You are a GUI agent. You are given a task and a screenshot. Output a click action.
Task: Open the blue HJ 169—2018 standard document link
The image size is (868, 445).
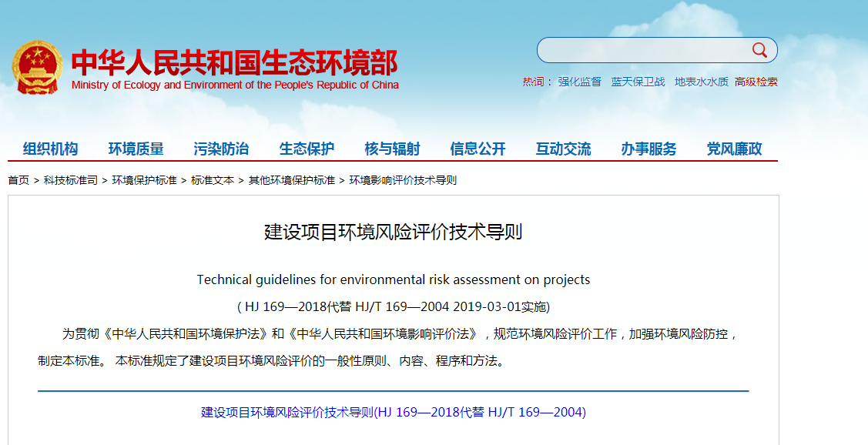click(394, 412)
